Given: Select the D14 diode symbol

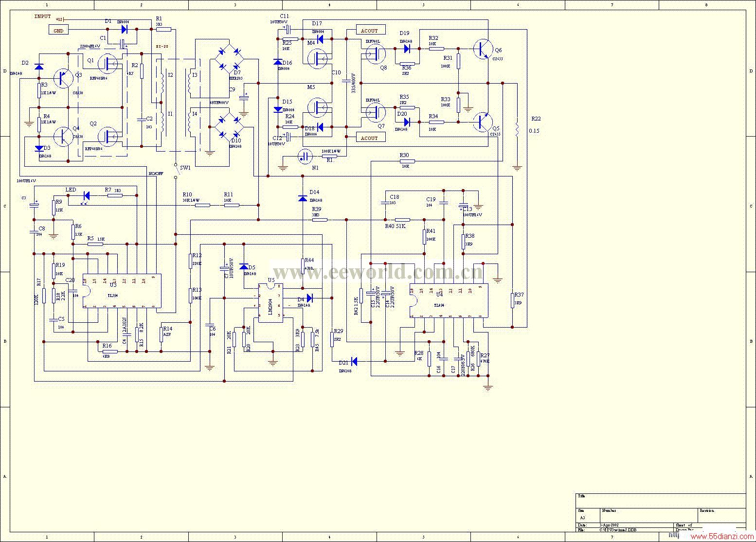Looking at the screenshot, I should pos(303,198).
